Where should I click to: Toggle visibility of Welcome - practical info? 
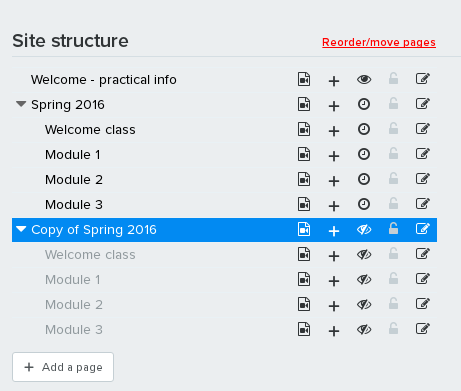point(364,79)
